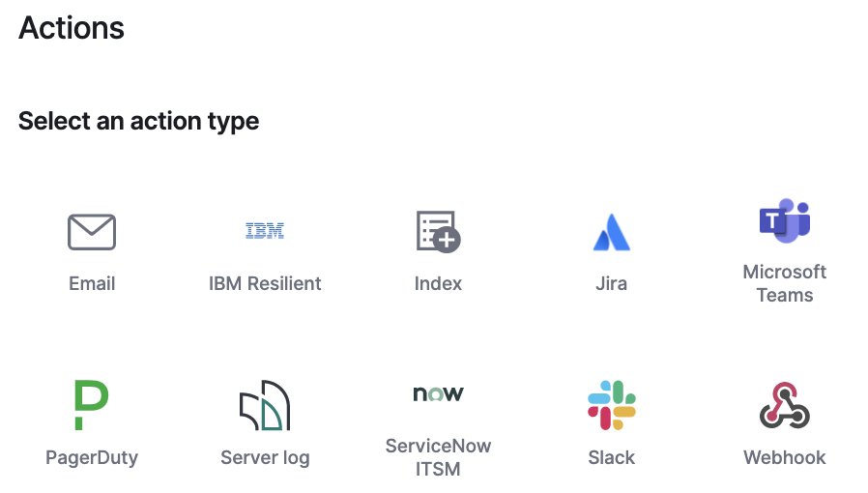
Task: Choose the Index document-plus icon
Action: point(438,232)
